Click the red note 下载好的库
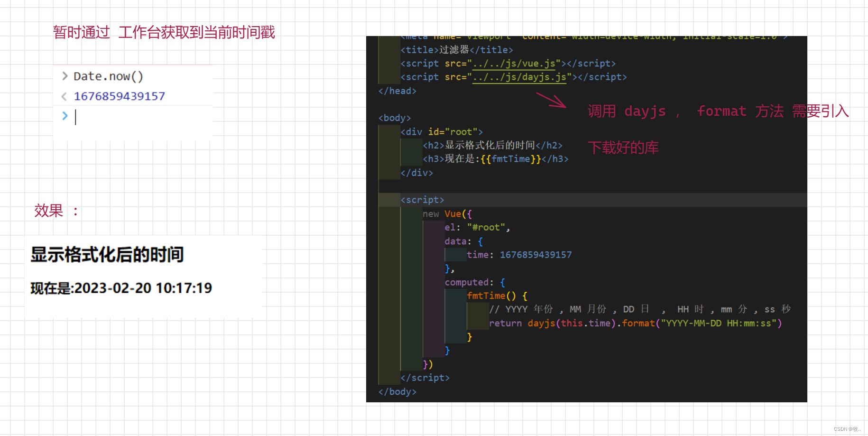This screenshot has width=868, height=436. click(x=623, y=148)
